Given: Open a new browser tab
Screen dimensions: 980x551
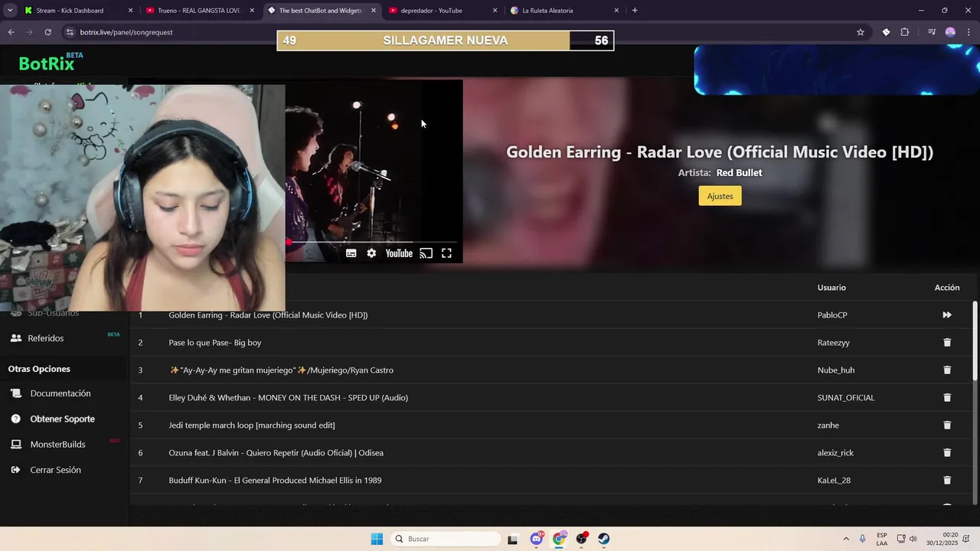Looking at the screenshot, I should tap(635, 11).
